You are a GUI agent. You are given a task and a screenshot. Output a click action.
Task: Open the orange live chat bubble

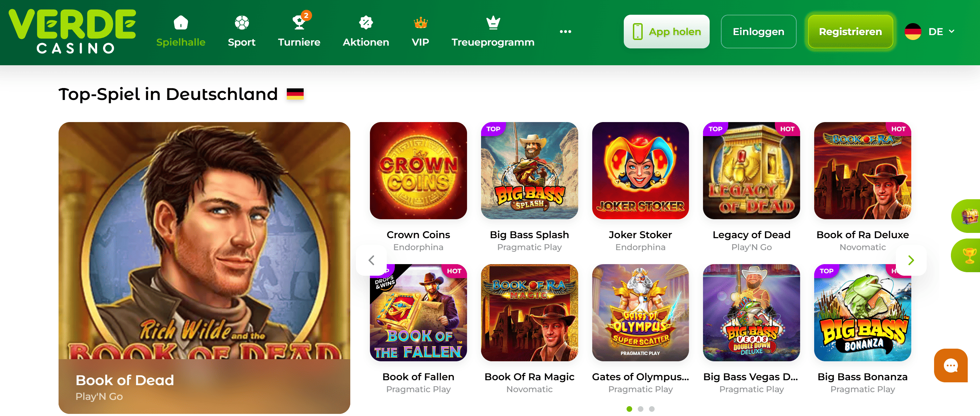(x=950, y=365)
